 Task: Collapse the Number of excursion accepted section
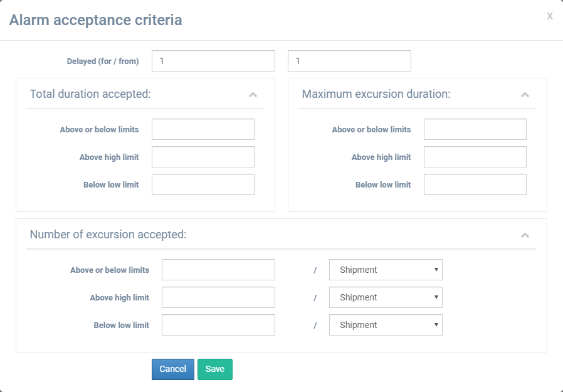coord(525,235)
